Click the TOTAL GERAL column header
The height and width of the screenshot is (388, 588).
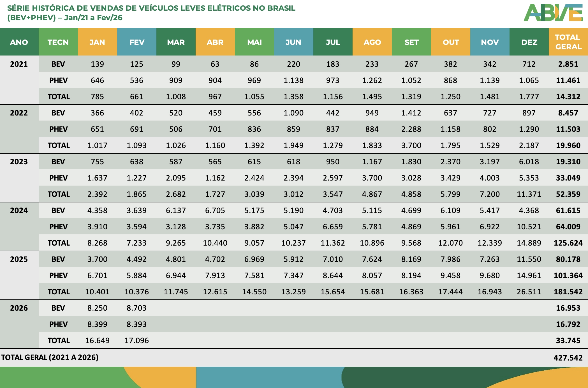click(x=568, y=42)
